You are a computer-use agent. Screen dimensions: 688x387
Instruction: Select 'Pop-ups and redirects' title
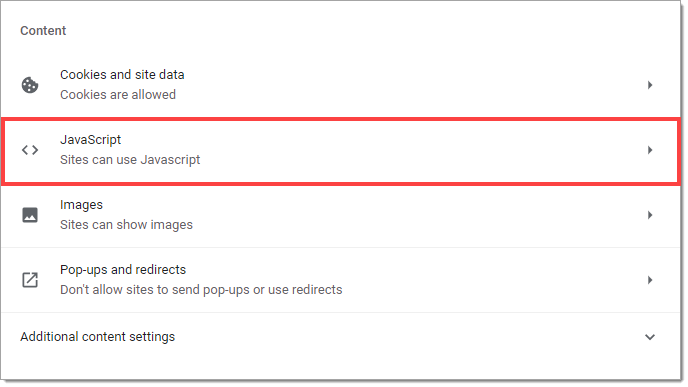click(x=123, y=269)
